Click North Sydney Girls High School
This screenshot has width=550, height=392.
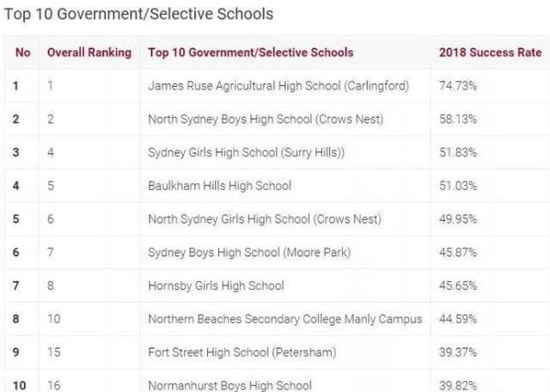coord(264,218)
